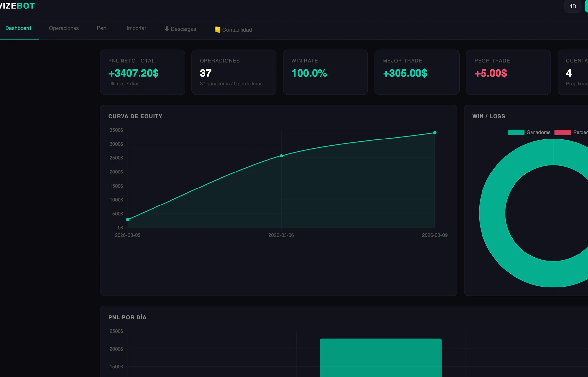Open the Contabilidad tab label
The width and height of the screenshot is (588, 377).
[237, 30]
